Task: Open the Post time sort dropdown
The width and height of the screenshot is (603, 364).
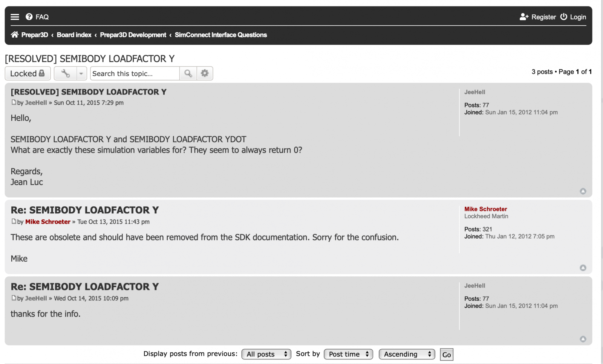Action: tap(349, 354)
